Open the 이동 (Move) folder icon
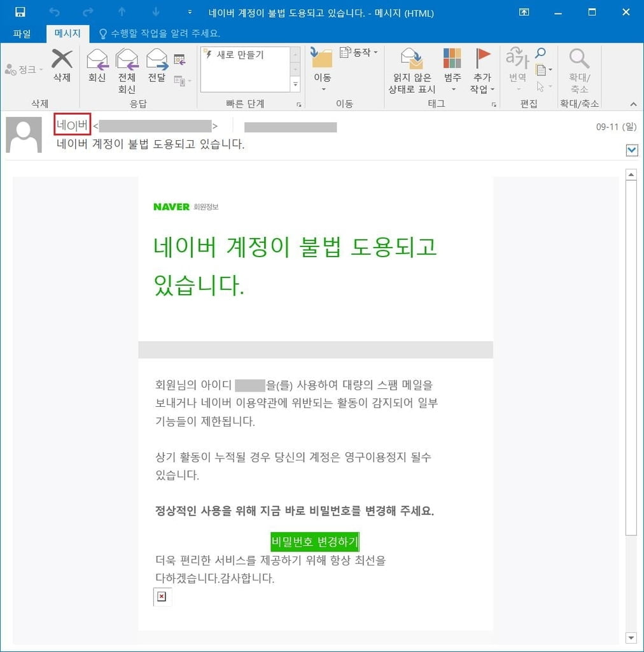 [321, 58]
